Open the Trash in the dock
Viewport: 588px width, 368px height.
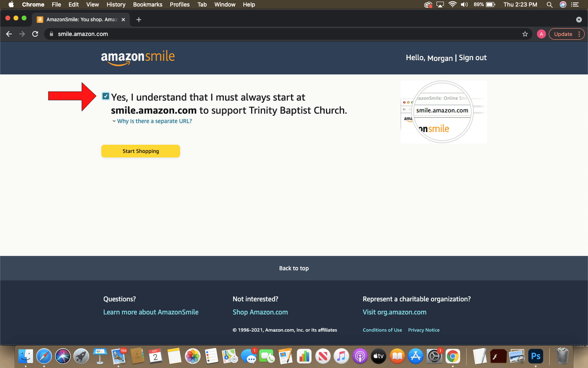[562, 356]
